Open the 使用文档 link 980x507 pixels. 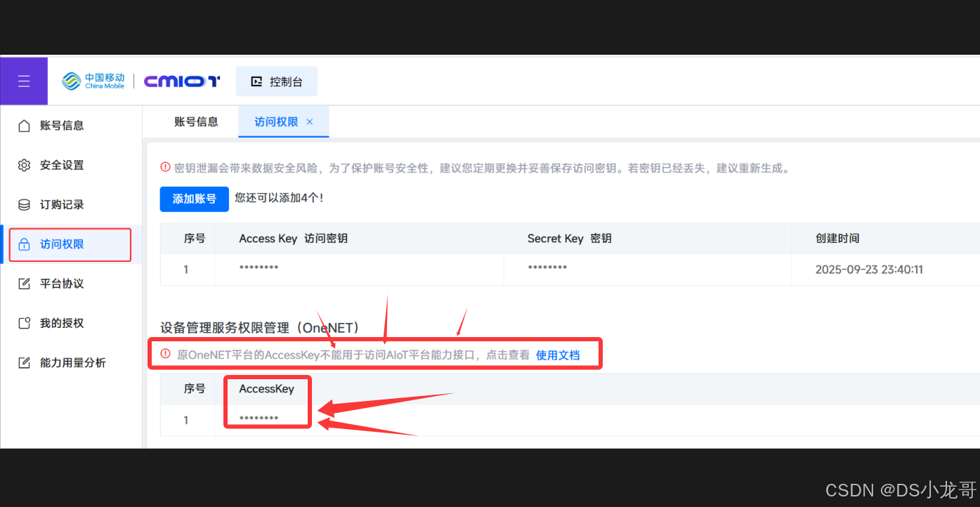pos(558,355)
